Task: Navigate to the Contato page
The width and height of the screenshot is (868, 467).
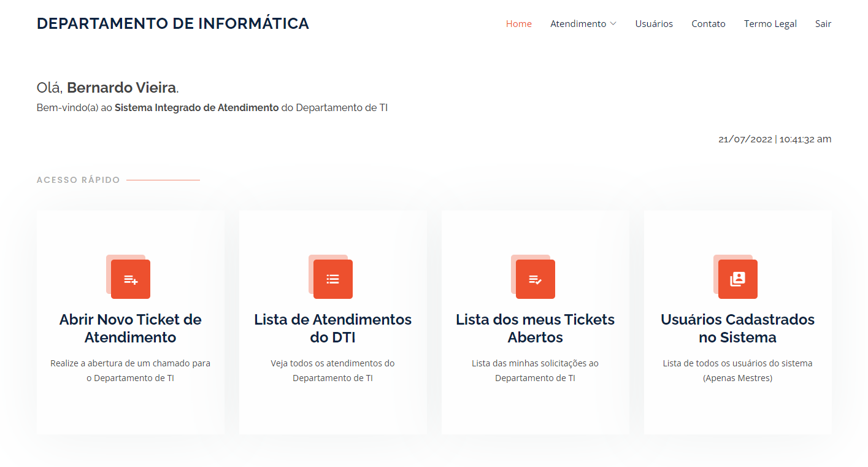Action: [x=708, y=24]
